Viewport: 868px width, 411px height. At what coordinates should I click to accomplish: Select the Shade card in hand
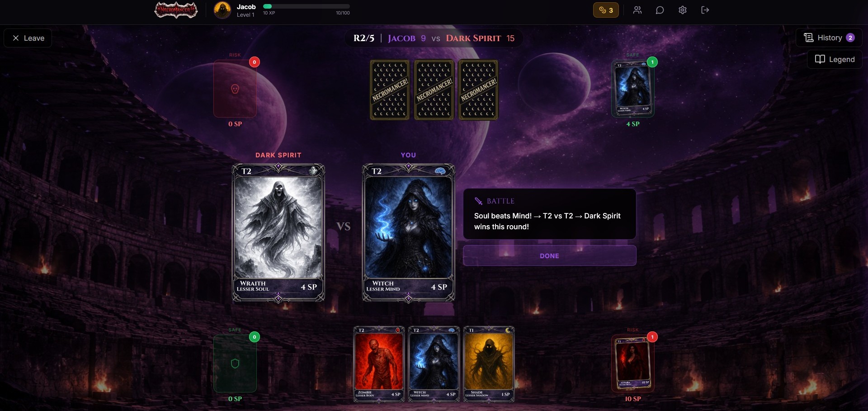pos(489,364)
